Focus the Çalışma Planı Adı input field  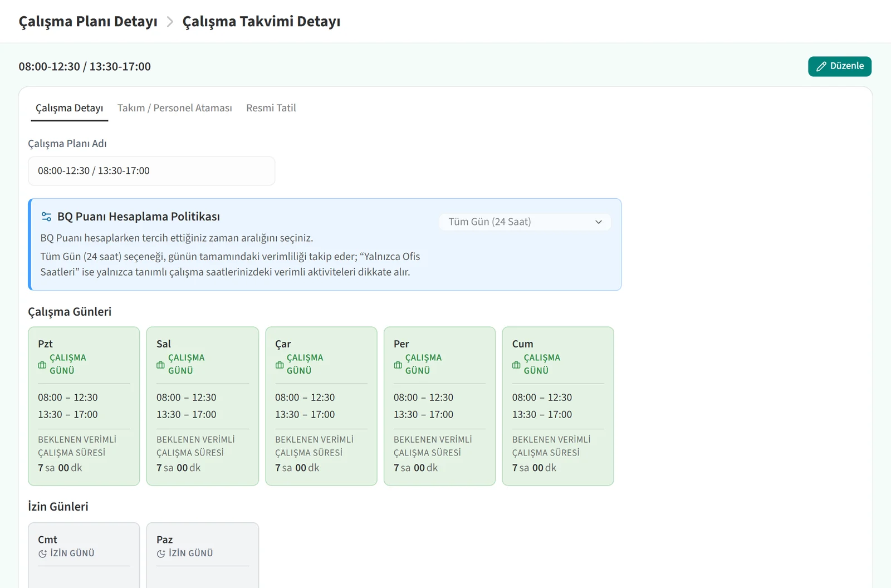151,171
